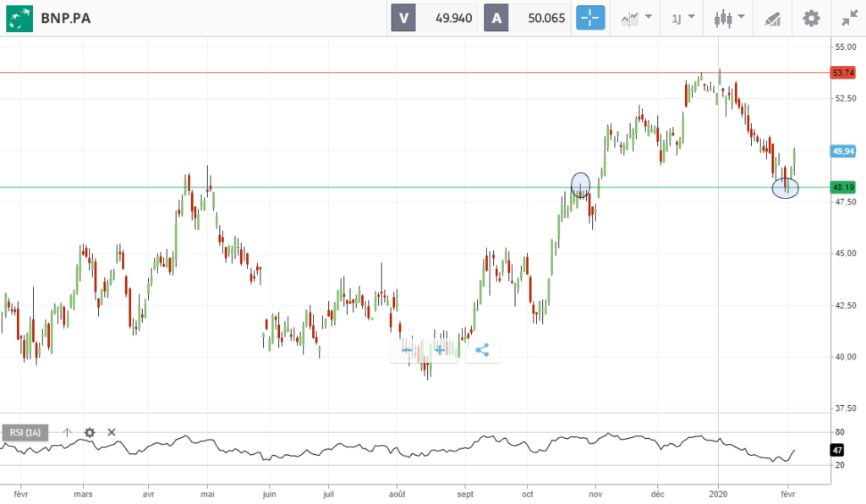Click the mai label on time axis
866x504 pixels.
point(207,494)
